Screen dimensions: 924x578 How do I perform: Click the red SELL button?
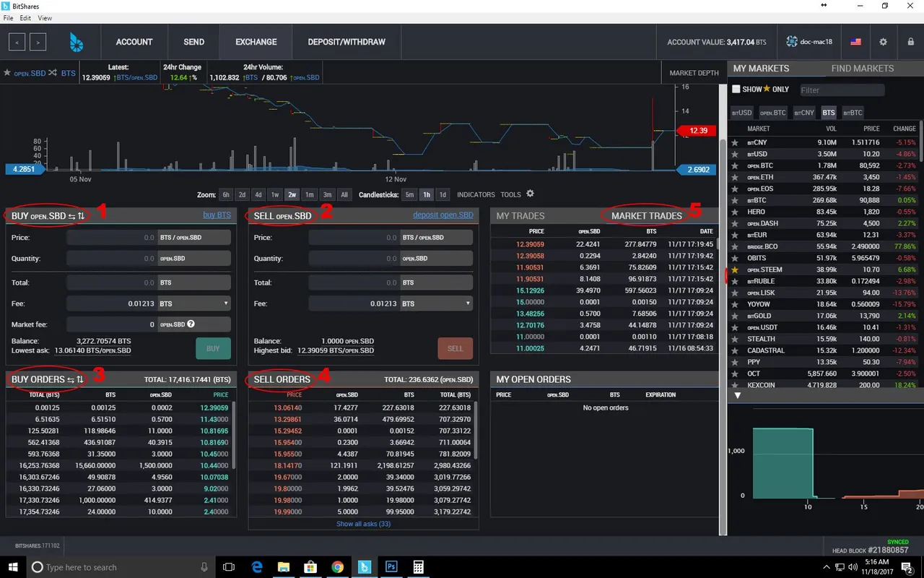coord(456,348)
